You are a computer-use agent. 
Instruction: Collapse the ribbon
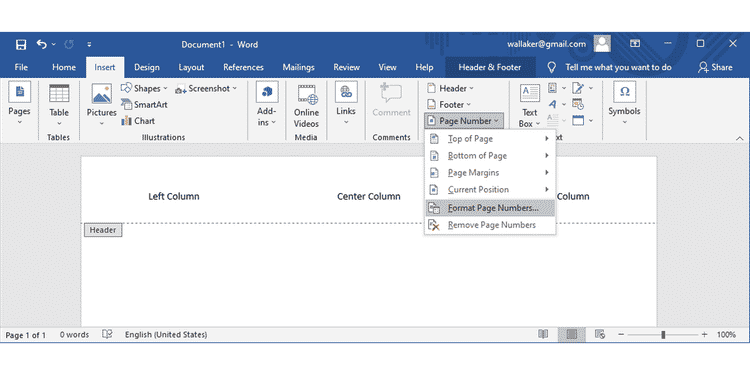tap(739, 138)
